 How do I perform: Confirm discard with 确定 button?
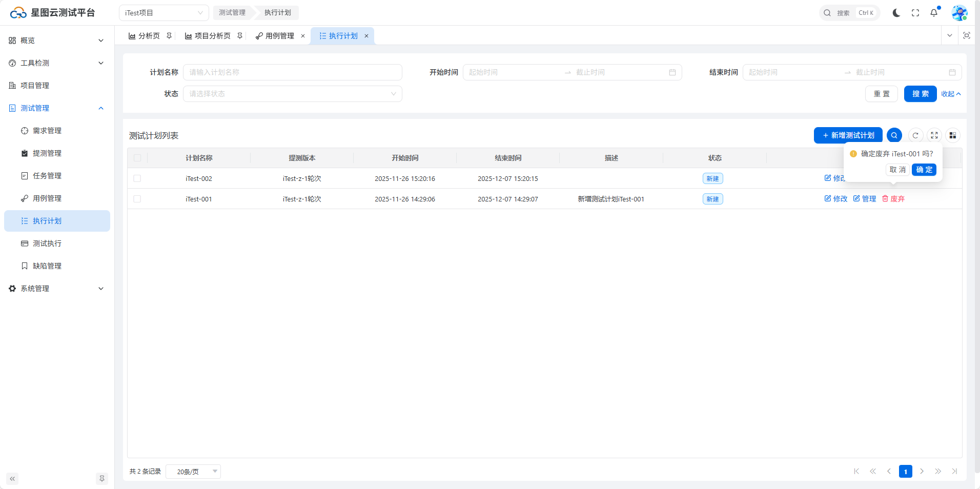(x=924, y=170)
